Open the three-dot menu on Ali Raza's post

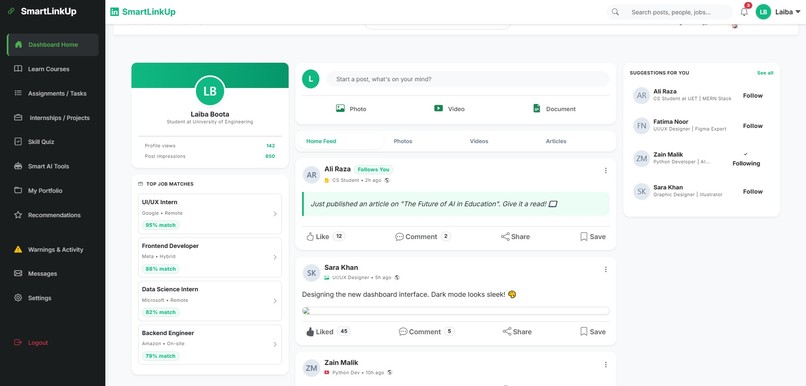(606, 171)
